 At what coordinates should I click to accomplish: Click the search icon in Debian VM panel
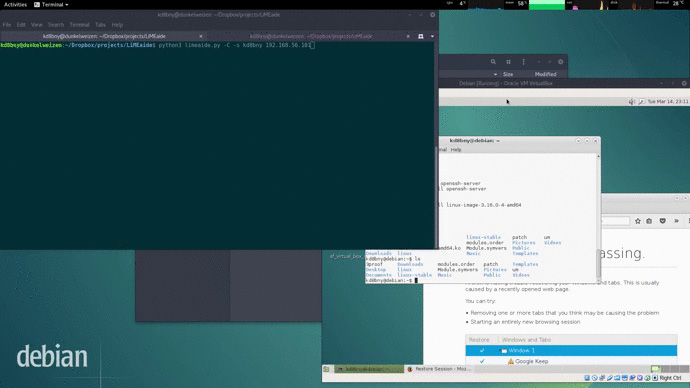click(x=642, y=102)
